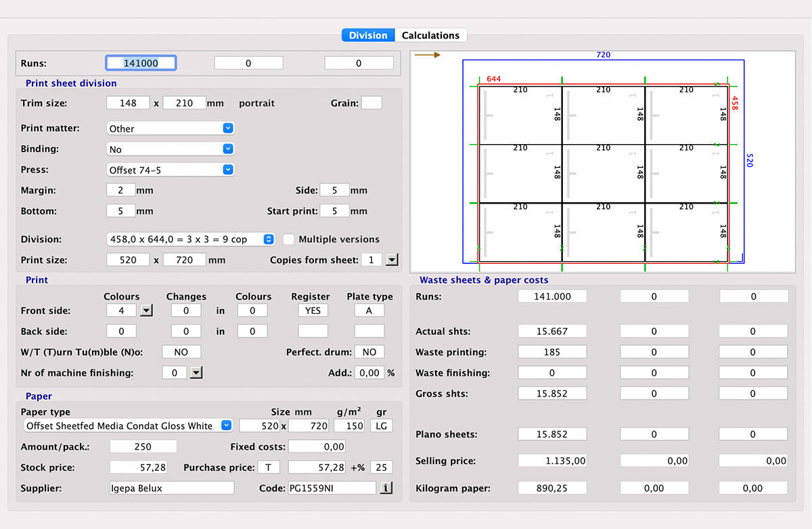
Task: Open the Front side colours arrow button
Action: tap(146, 310)
